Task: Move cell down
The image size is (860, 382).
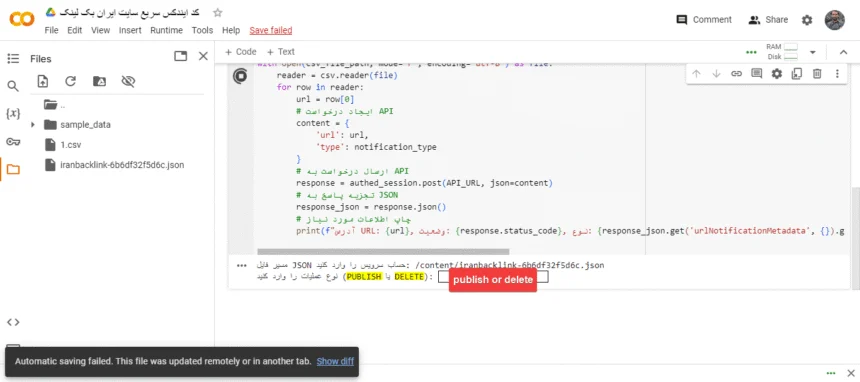Action: pyautogui.click(x=716, y=74)
